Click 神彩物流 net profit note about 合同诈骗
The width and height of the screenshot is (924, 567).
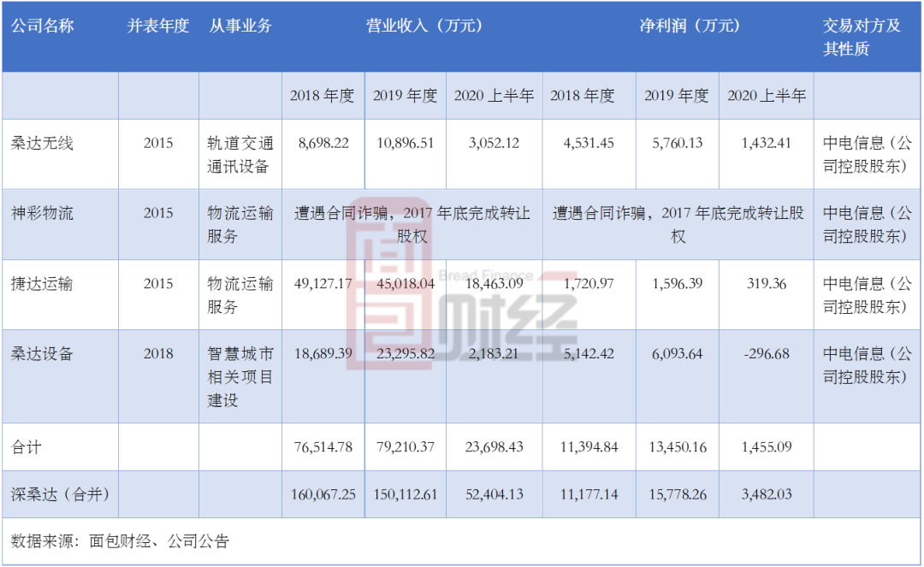pos(678,225)
